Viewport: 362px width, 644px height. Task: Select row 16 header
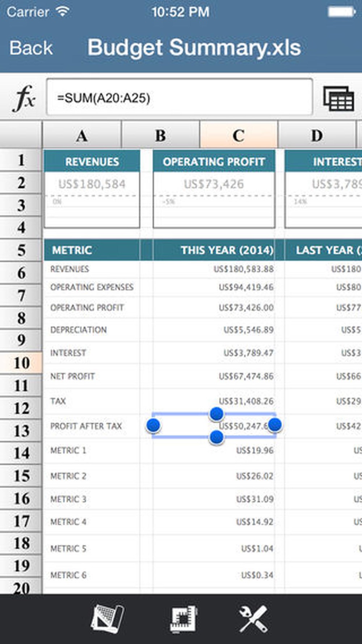(x=21, y=498)
